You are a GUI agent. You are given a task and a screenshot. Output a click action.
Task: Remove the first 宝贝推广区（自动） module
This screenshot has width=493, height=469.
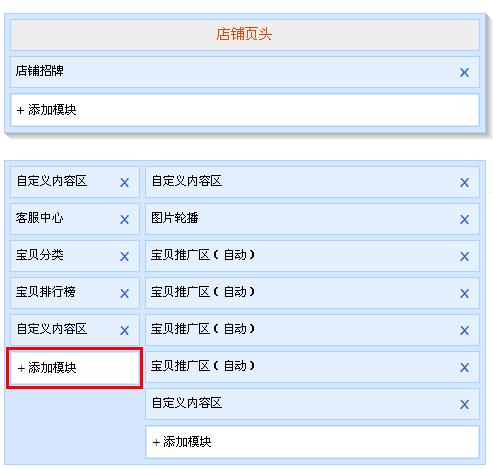[464, 256]
